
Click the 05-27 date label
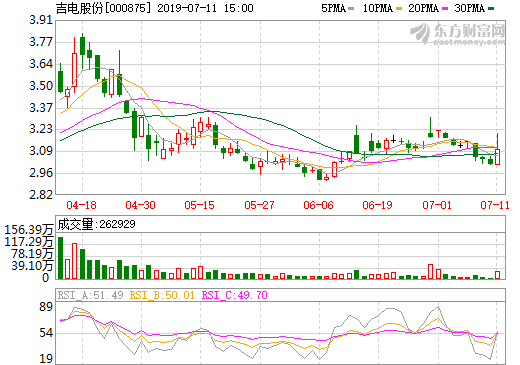click(259, 205)
